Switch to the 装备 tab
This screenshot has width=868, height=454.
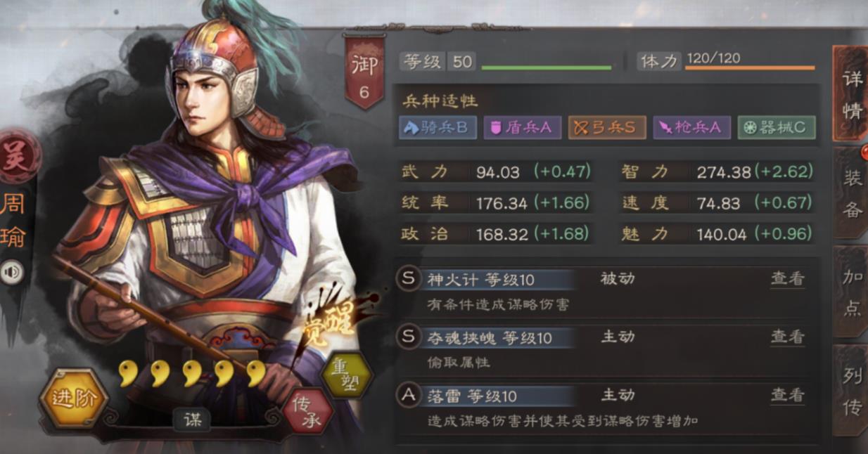pos(852,193)
